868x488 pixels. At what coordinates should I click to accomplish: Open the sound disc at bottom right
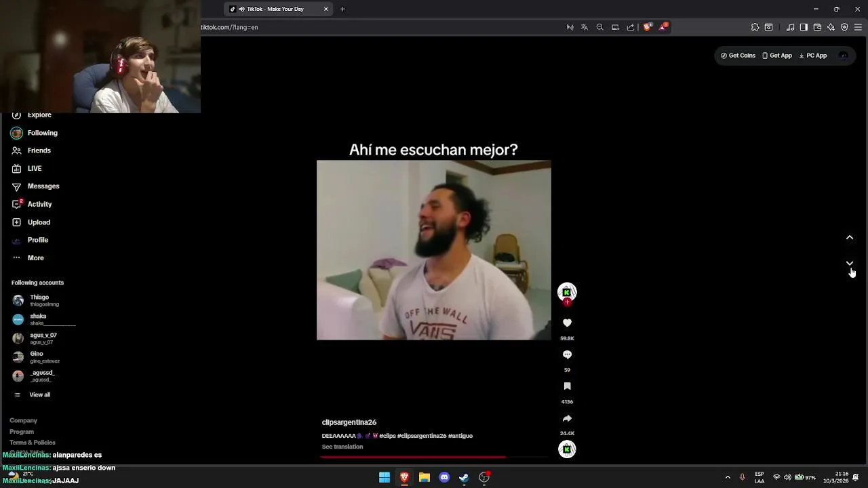[x=567, y=449]
